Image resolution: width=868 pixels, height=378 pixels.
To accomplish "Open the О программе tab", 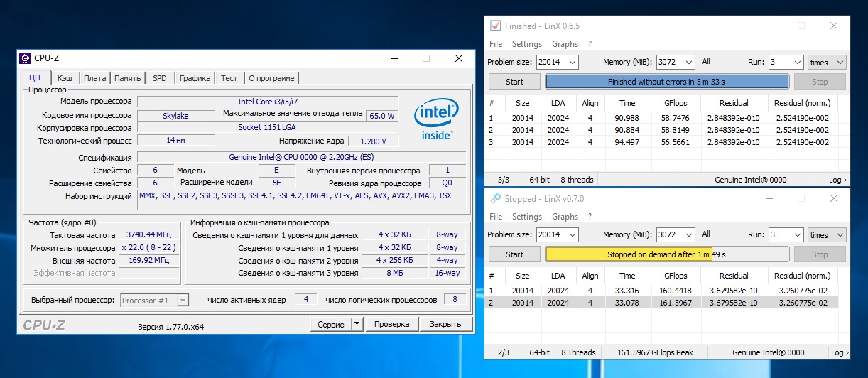I will click(271, 78).
